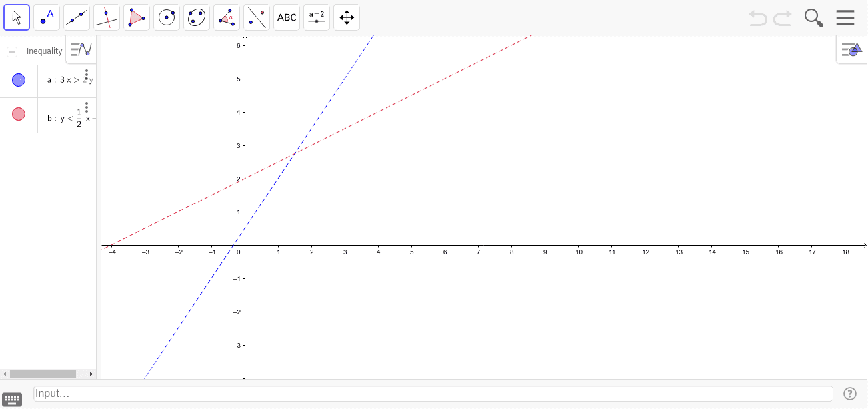Screen dimensions: 868x409
Task: Toggle visibility of inequality b
Action: 19,114
